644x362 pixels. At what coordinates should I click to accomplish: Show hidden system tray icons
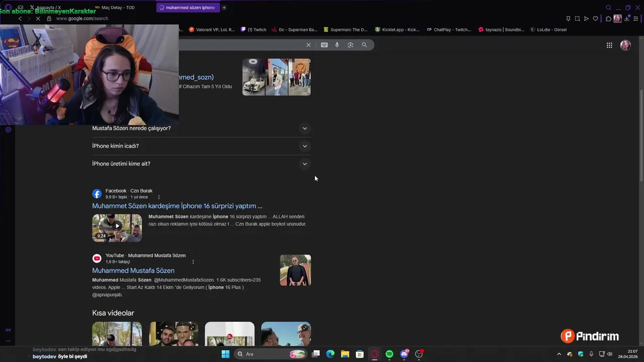coord(558,354)
